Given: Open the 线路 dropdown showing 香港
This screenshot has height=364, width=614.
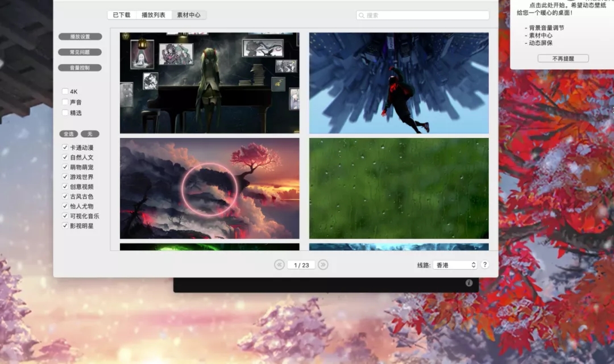Looking at the screenshot, I should coord(455,265).
